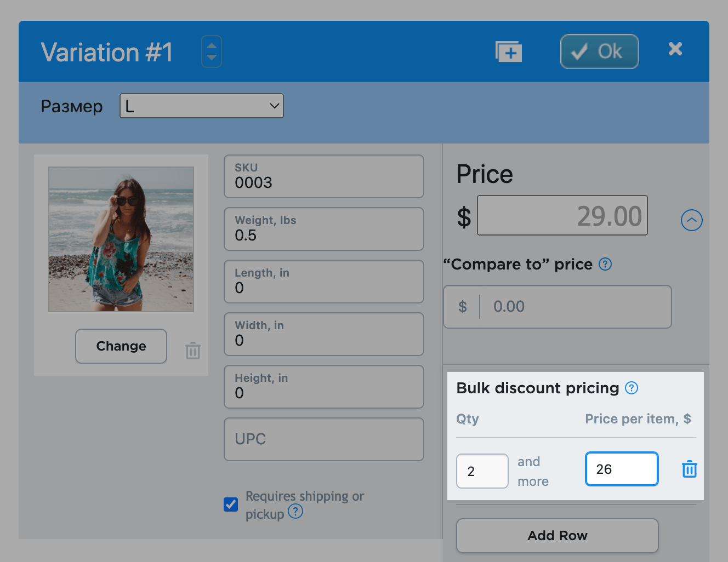Select the Qty field showing 2
This screenshot has height=562, width=728.
pyautogui.click(x=482, y=471)
